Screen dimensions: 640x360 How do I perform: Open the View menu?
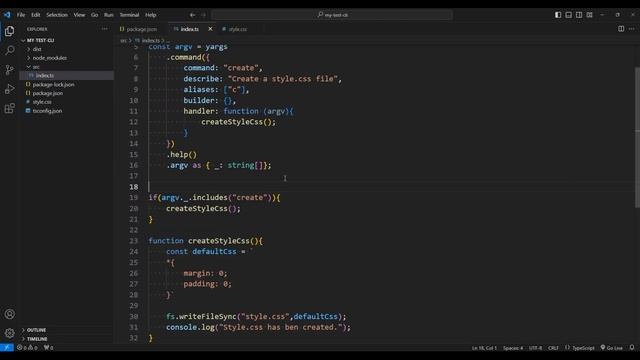point(79,15)
